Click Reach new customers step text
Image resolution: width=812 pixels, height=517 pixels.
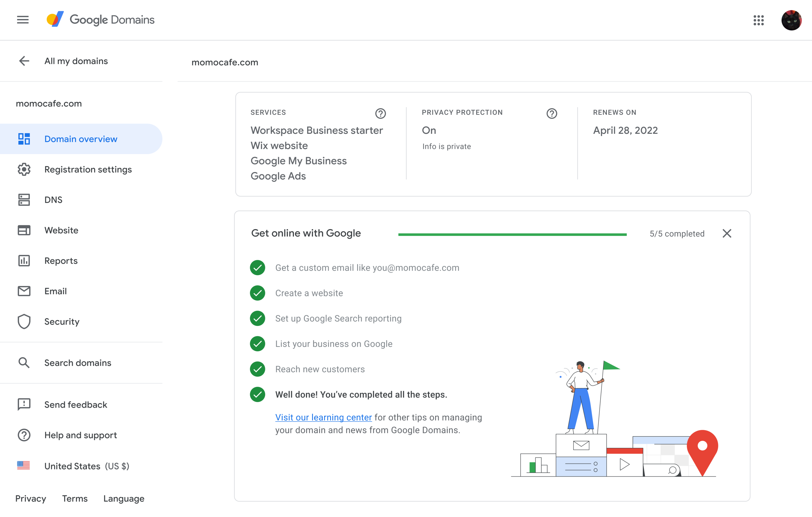pyautogui.click(x=320, y=369)
